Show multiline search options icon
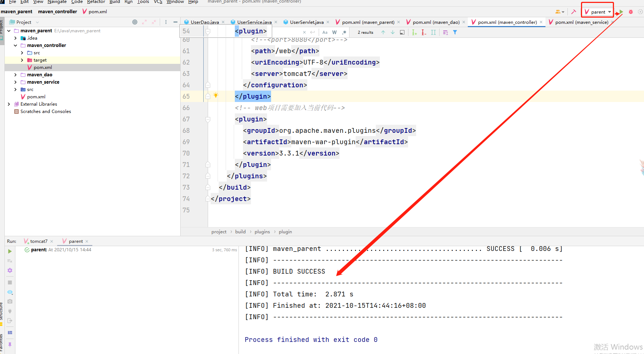 [x=445, y=32]
